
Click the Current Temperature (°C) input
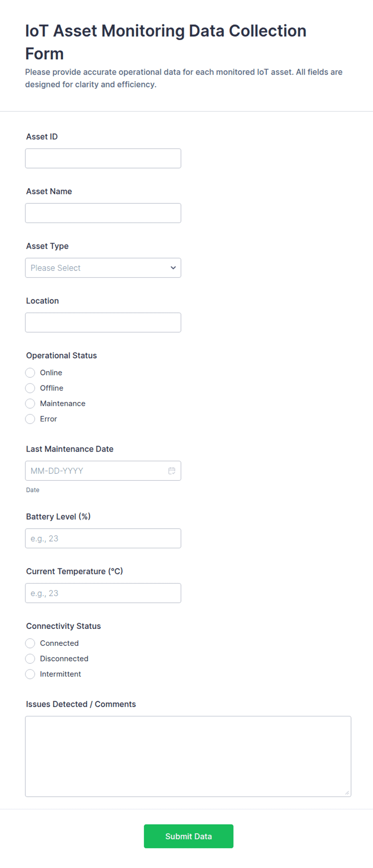click(103, 593)
